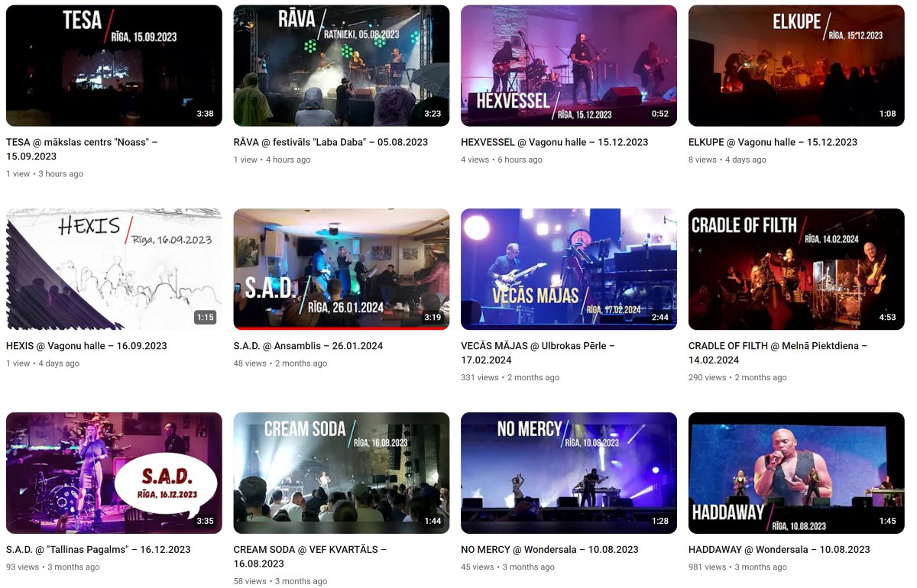Viewport: 917px width, 588px height.
Task: Click title CRADLE OF FILTH @ Melnā Piektdiena
Action: [778, 353]
